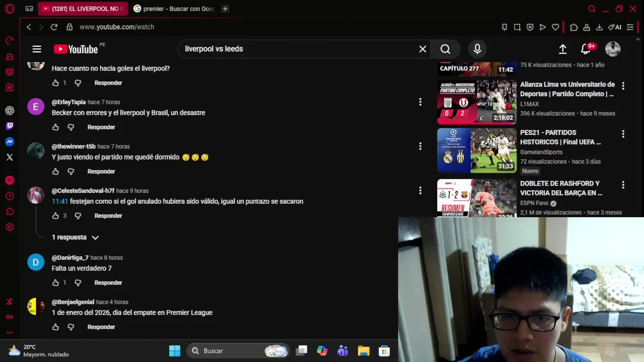Viewport: 644px width, 362px height.
Task: Open the YouTube account avatar menu
Action: pos(612,49)
